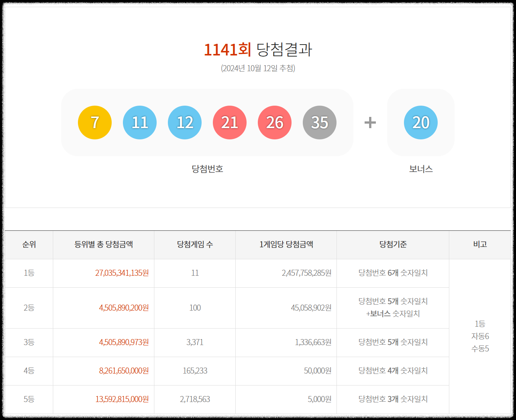Click the 당첨번호 6개 숫자일치 criterion
This screenshot has height=420, width=516.
pyautogui.click(x=393, y=273)
